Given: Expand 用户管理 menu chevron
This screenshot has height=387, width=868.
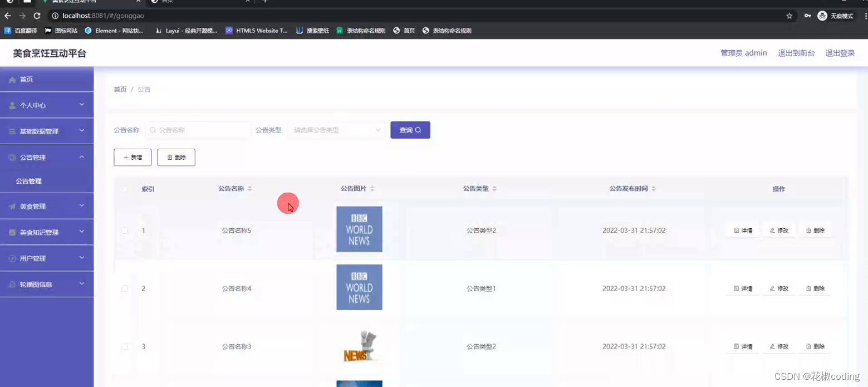Looking at the screenshot, I should 82,258.
